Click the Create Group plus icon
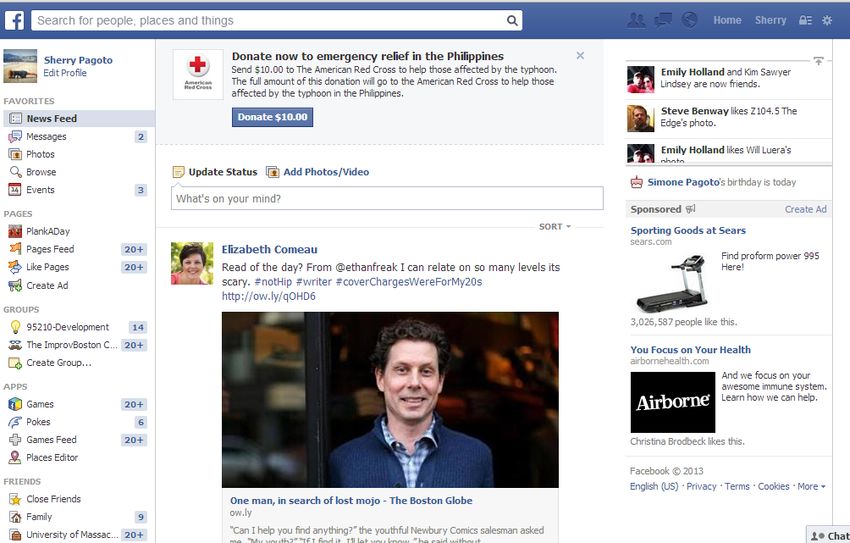Image resolution: width=850 pixels, height=543 pixels. 15,363
